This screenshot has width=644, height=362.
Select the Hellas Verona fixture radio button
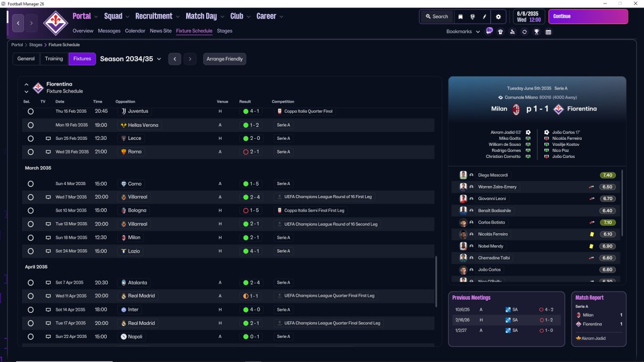(31, 125)
